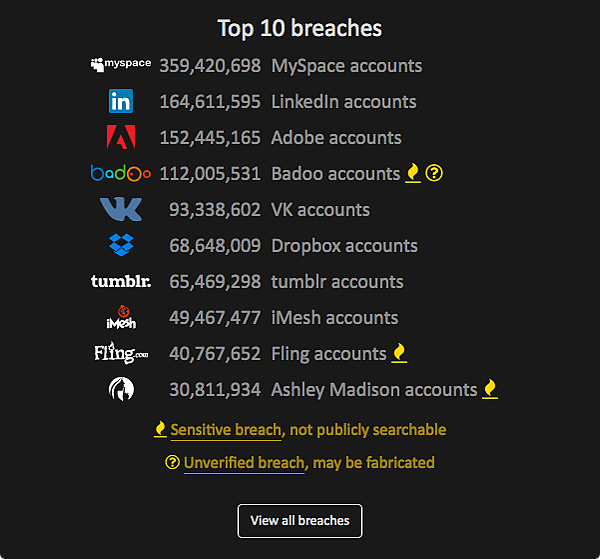The height and width of the screenshot is (559, 600).
Task: Open the Sensitive breach link
Action: (225, 430)
